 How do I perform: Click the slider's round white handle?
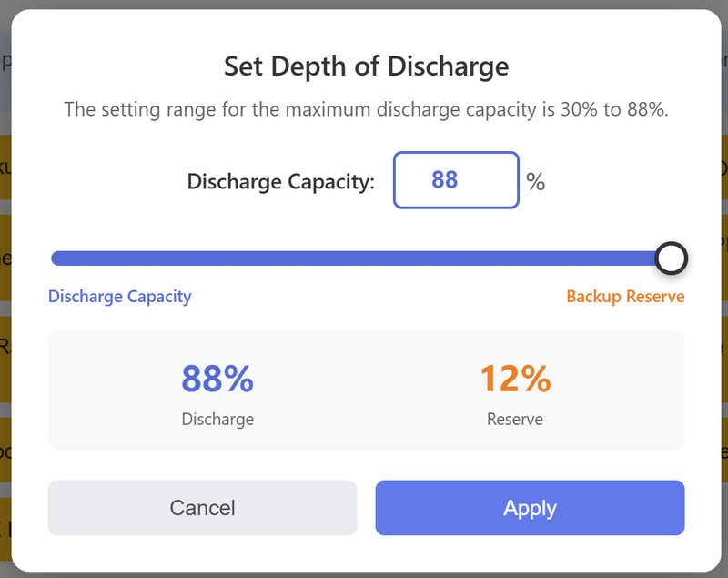[x=671, y=259]
